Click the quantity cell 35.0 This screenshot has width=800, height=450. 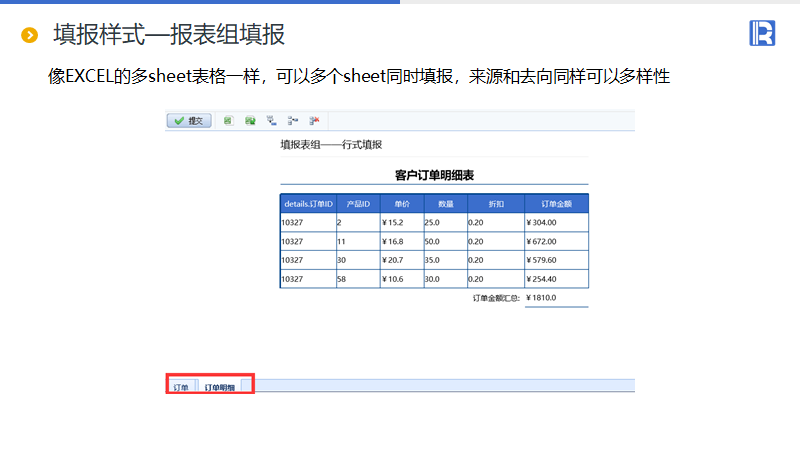(445, 260)
